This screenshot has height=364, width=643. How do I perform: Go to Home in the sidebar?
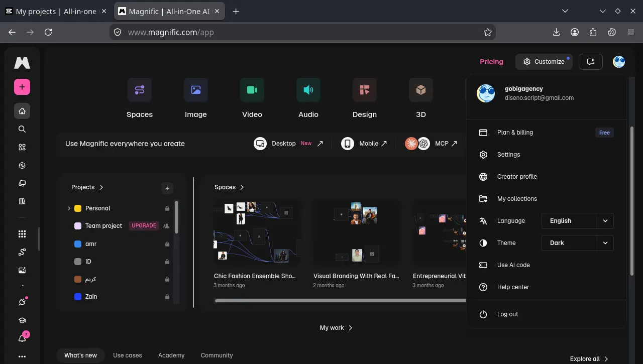22,111
